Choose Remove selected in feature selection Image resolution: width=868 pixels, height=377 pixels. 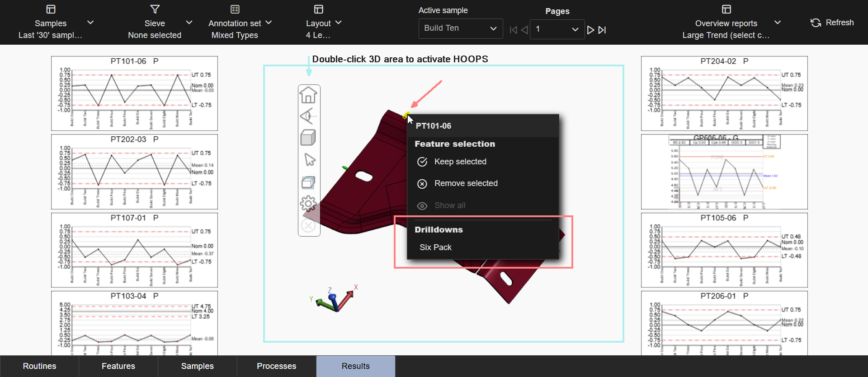point(466,183)
